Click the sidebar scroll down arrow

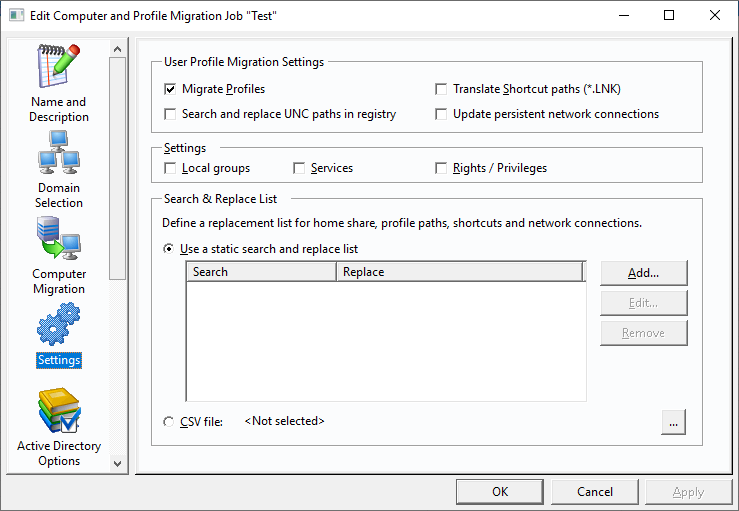118,463
